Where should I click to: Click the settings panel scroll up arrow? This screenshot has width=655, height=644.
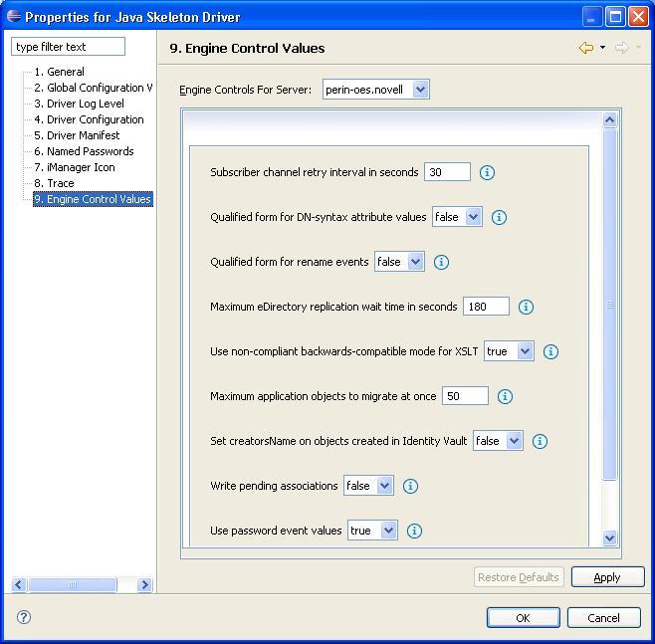[x=609, y=120]
